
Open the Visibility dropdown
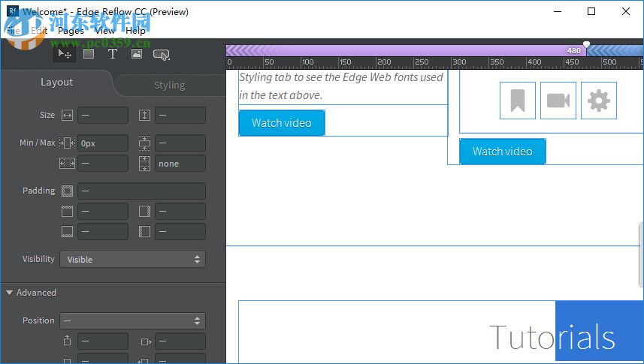point(133,260)
